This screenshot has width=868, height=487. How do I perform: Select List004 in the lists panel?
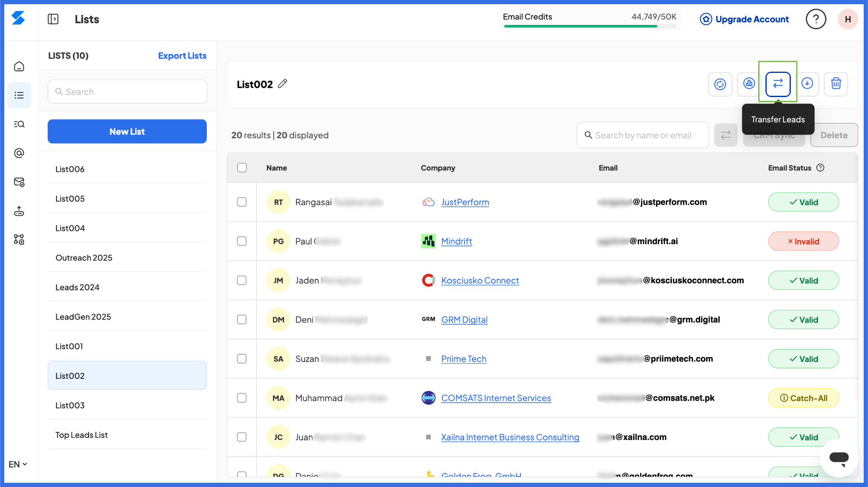(127, 228)
